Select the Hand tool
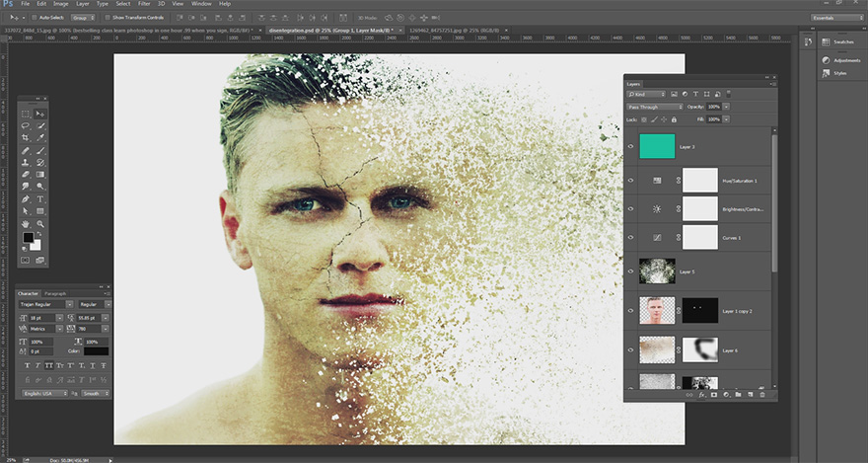 pos(26,224)
